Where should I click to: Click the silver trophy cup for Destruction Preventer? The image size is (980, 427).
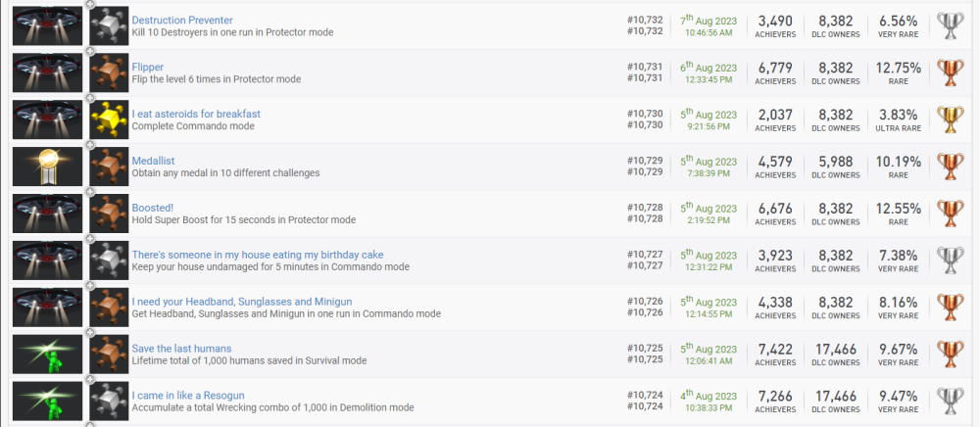tap(951, 26)
